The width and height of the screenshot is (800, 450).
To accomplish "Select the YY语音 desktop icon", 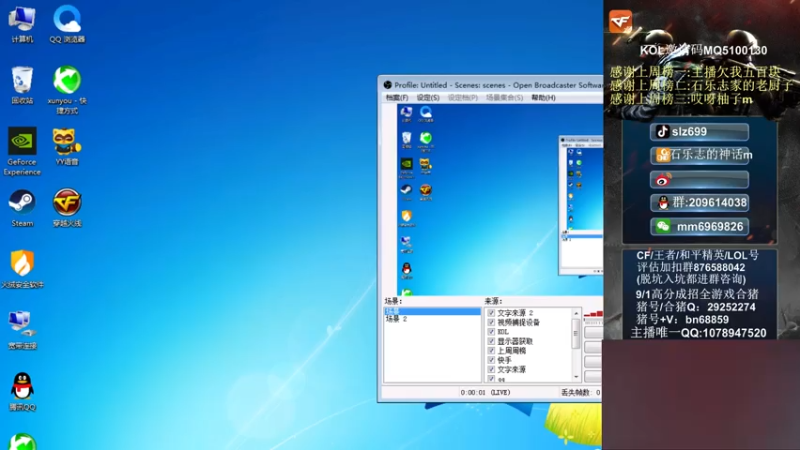I will pos(67,147).
